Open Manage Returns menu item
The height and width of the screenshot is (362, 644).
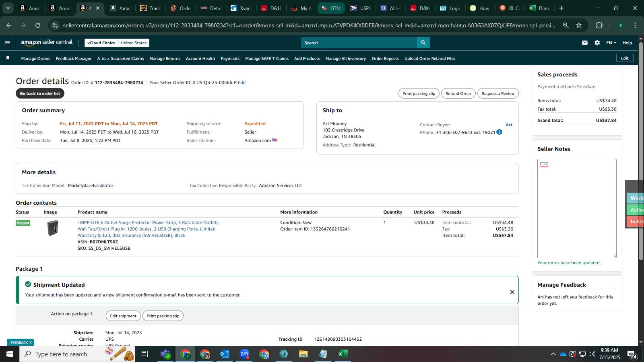point(165,58)
